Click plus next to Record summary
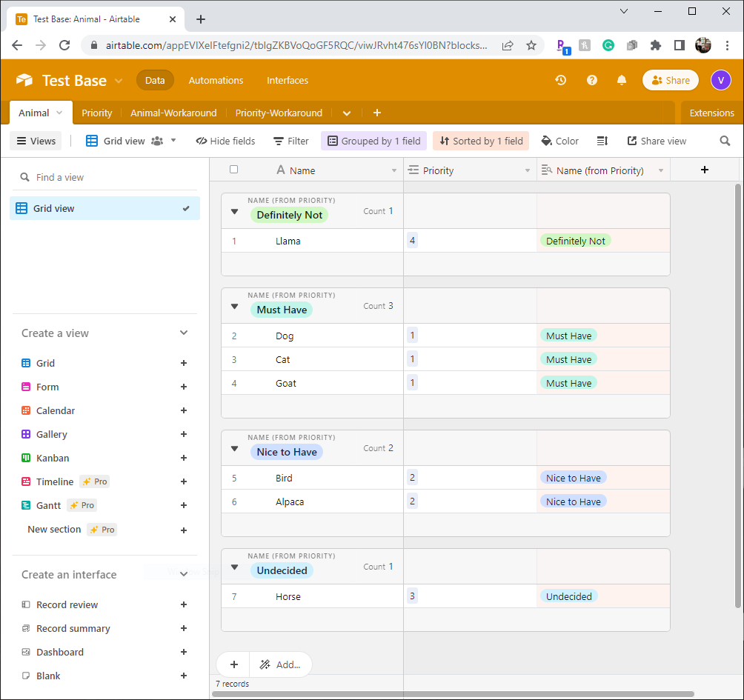 [x=184, y=628]
